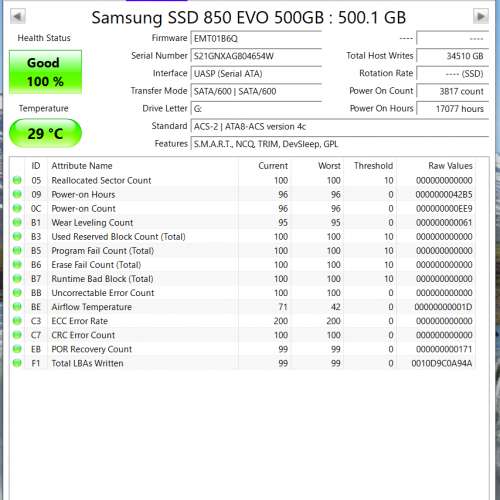Select the POR Recovery Count attribute name
The image size is (500, 500).
point(92,349)
